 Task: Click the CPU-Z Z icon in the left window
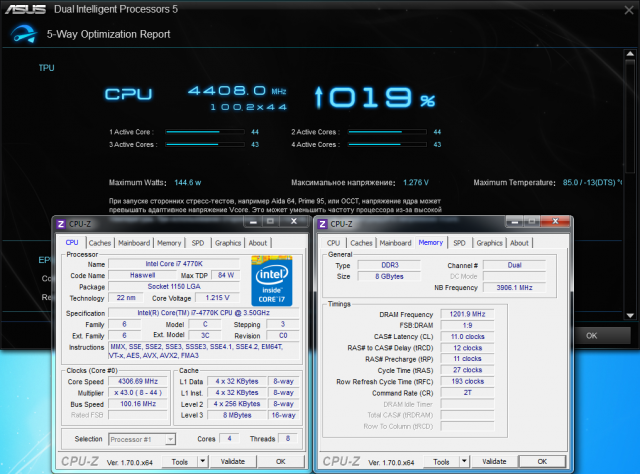pos(61,224)
